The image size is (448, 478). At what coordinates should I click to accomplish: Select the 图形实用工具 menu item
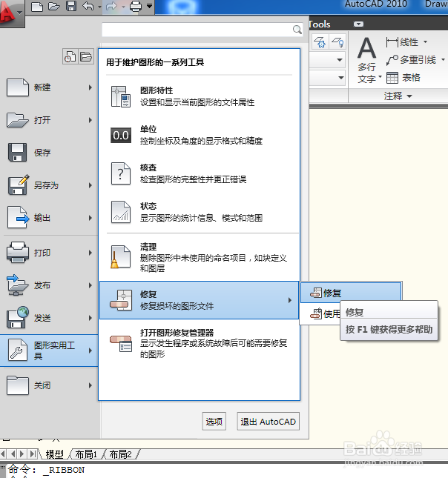pyautogui.click(x=49, y=351)
